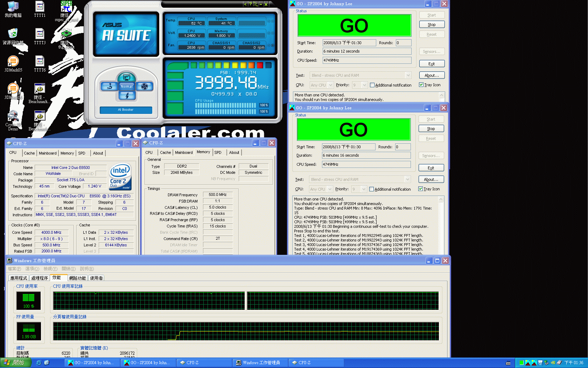This screenshot has height=368, width=588.
Task: Click AI Suite joystick gear icon
Action: [x=110, y=86]
